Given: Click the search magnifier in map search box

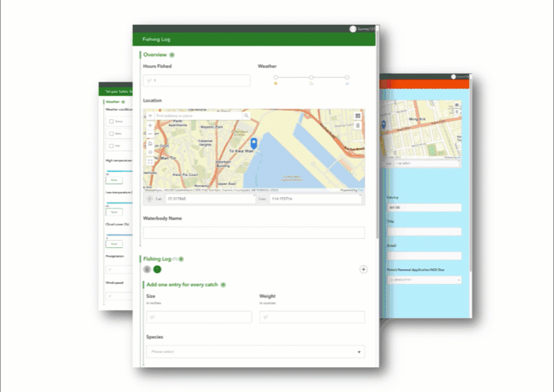Looking at the screenshot, I should [247, 116].
